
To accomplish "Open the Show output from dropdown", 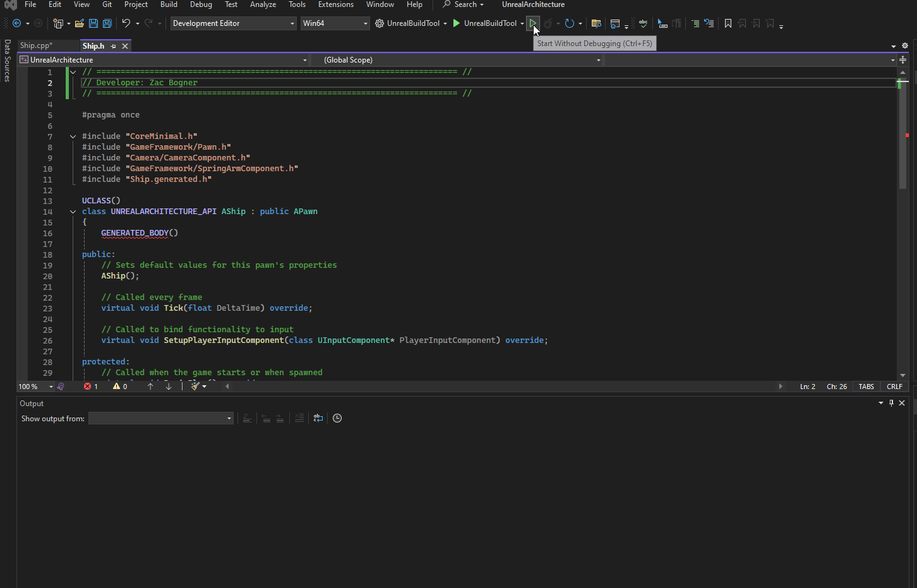I will (160, 417).
